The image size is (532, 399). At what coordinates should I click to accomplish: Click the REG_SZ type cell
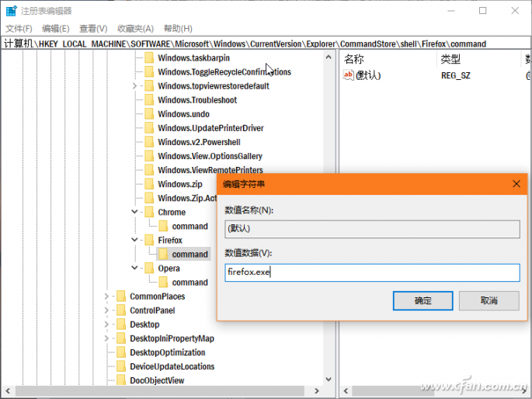pos(456,75)
